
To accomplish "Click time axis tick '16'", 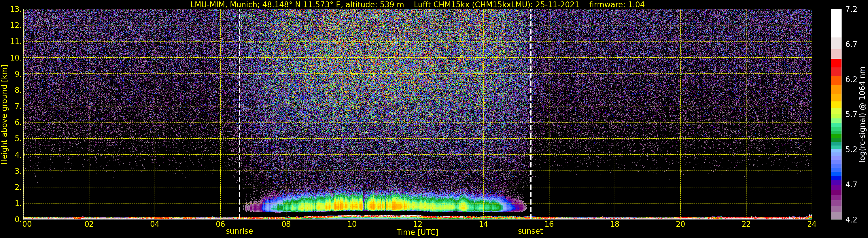I will tap(549, 224).
